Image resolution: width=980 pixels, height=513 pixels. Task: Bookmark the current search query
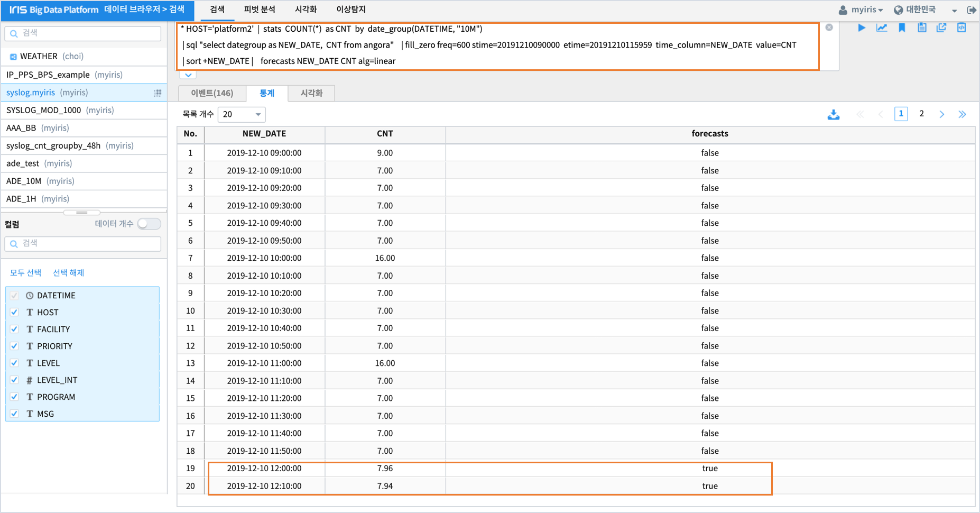[x=902, y=28]
